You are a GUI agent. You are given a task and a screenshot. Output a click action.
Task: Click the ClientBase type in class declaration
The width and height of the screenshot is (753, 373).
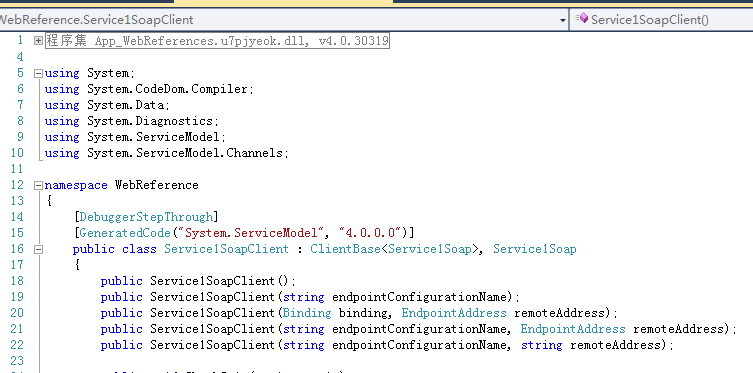345,249
